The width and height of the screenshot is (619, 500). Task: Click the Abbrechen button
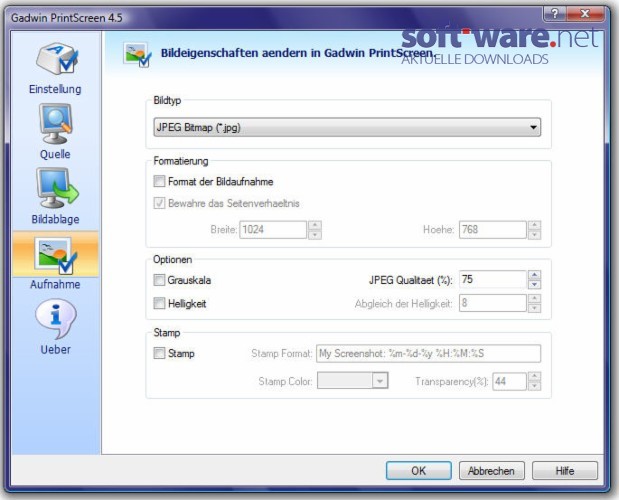pos(491,471)
